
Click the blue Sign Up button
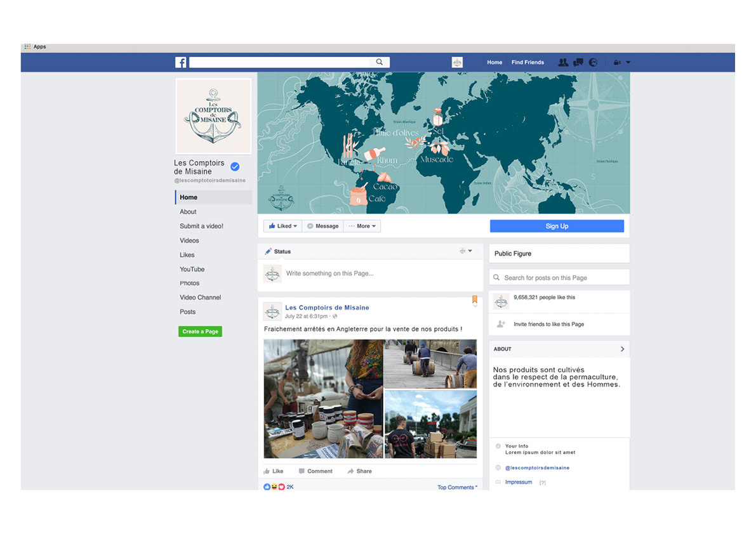tap(557, 226)
